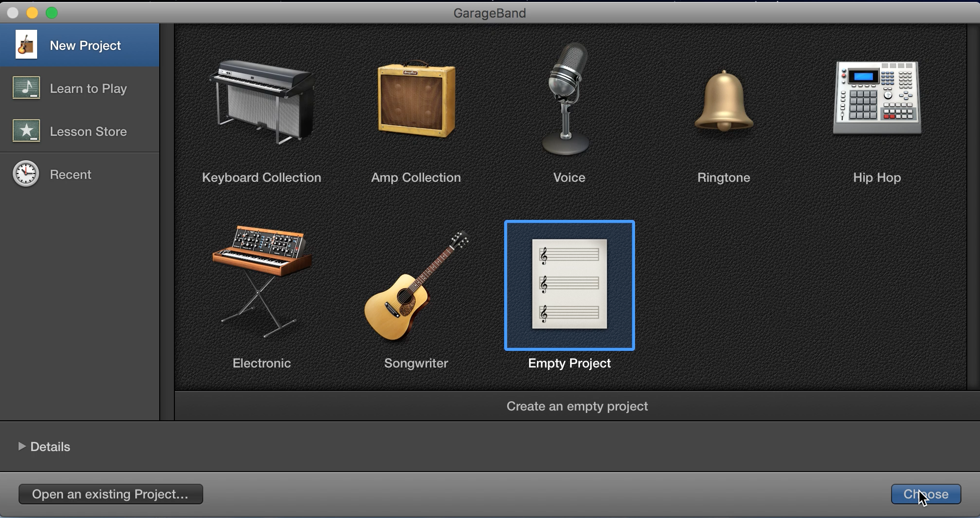Select the Empty Project thumbnail
The image size is (980, 518).
pyautogui.click(x=569, y=285)
